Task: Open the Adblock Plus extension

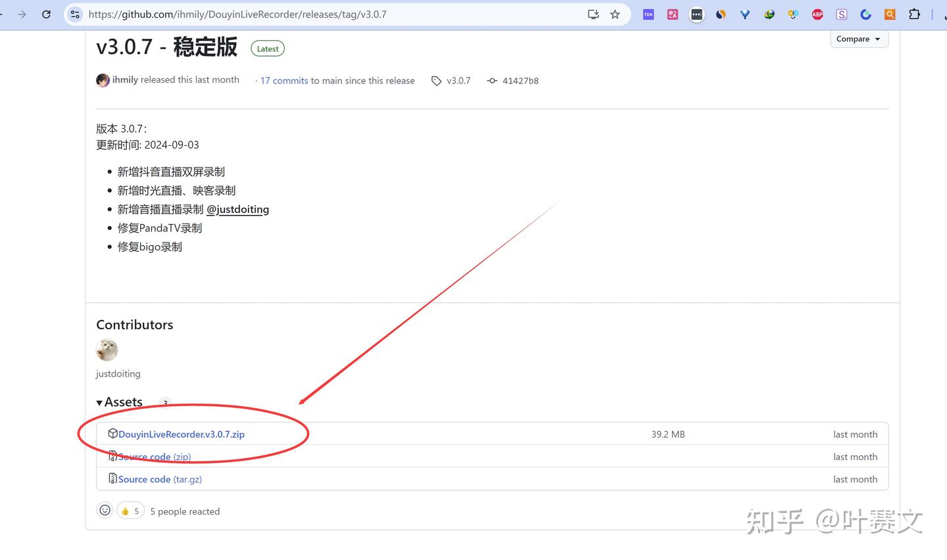Action: point(817,14)
